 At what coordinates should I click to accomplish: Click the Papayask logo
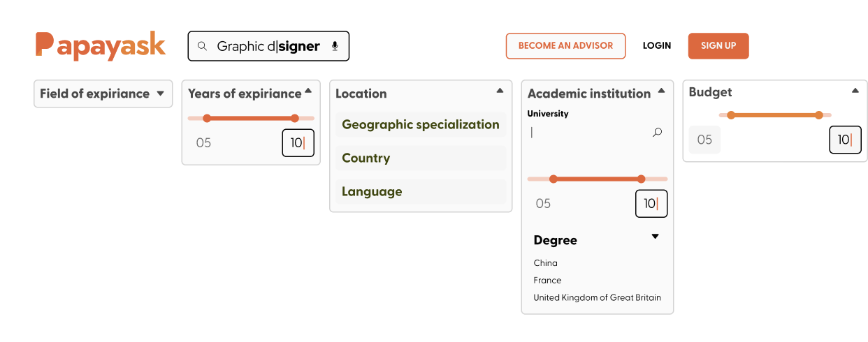101,46
